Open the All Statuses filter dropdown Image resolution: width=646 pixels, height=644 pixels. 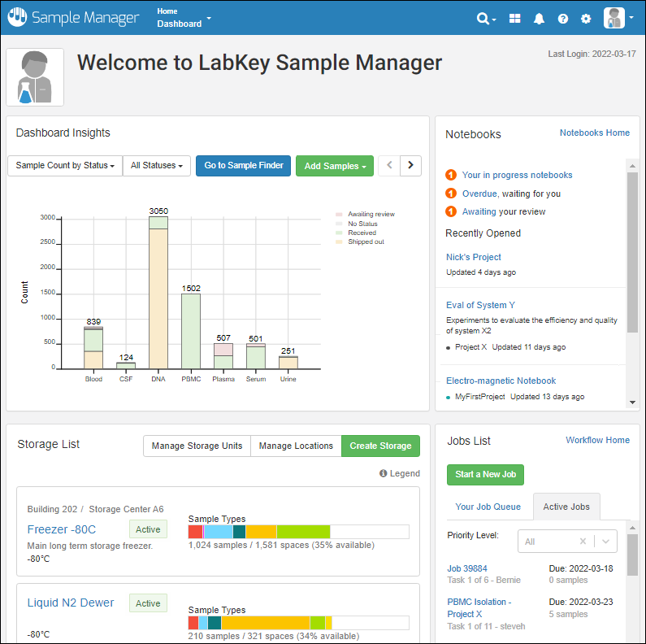tap(157, 166)
